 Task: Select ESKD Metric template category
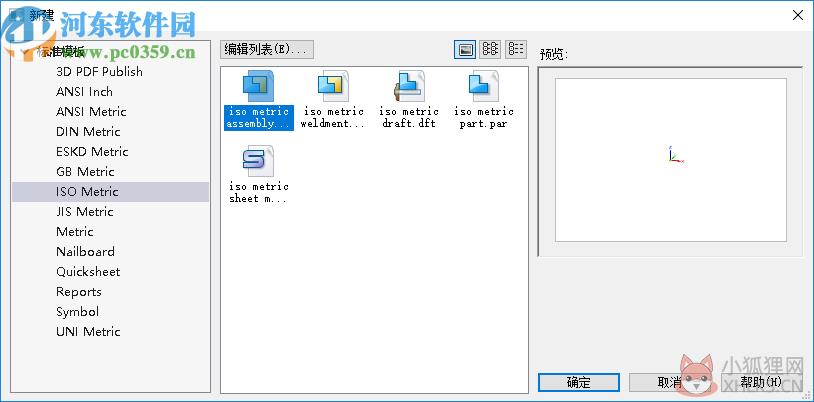[92, 152]
